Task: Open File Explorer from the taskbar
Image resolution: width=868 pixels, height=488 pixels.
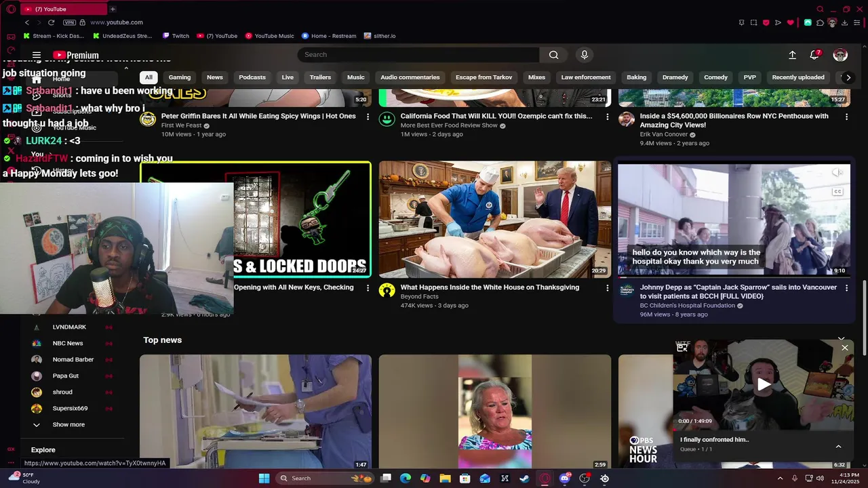Action: [x=445, y=479]
